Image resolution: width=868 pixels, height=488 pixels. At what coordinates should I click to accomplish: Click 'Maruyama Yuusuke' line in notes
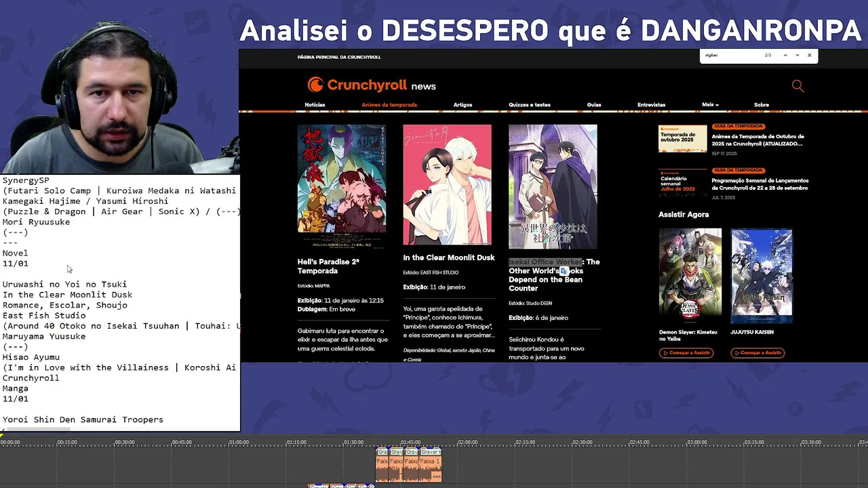pos(44,336)
